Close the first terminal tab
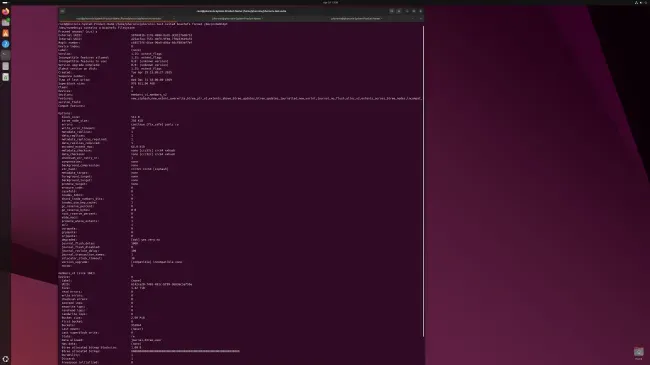The height and width of the screenshot is (365, 650). (174, 19)
